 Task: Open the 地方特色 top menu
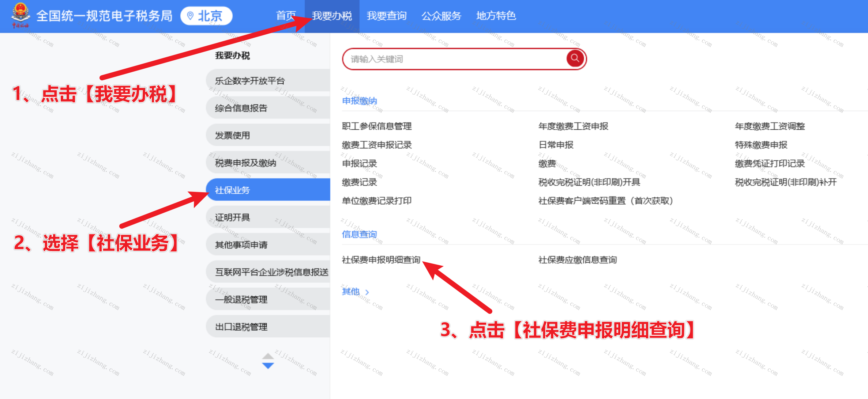[496, 16]
